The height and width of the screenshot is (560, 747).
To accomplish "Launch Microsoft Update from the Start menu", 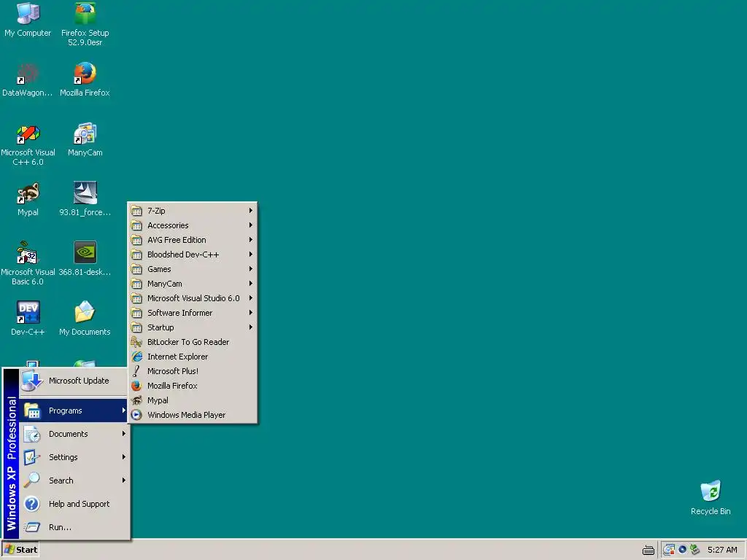I will (74, 381).
